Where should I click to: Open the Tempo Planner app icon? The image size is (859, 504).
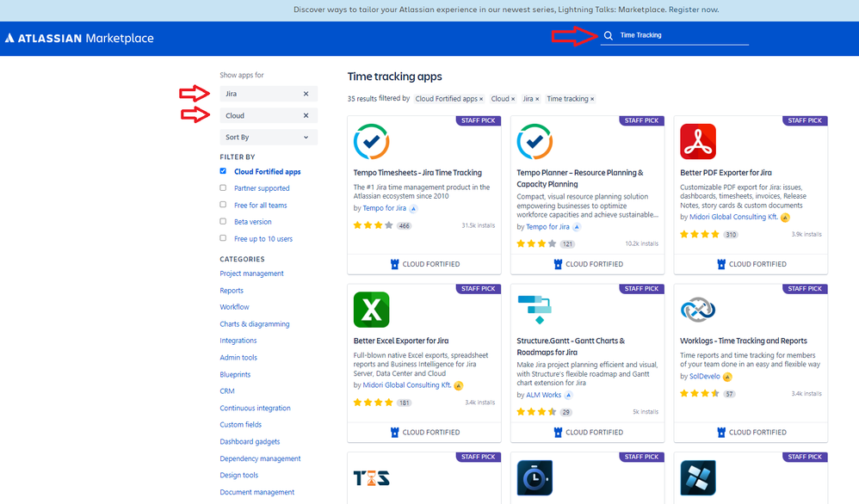[535, 142]
